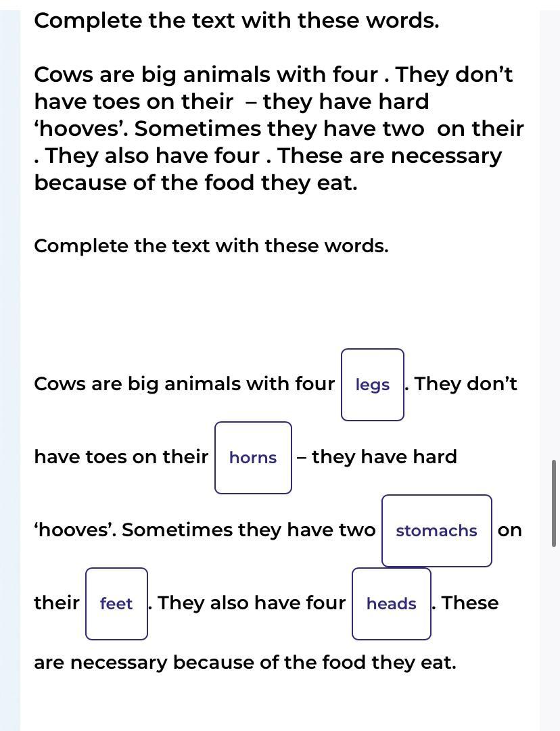Click the word 'their' before feet box

tap(57, 603)
